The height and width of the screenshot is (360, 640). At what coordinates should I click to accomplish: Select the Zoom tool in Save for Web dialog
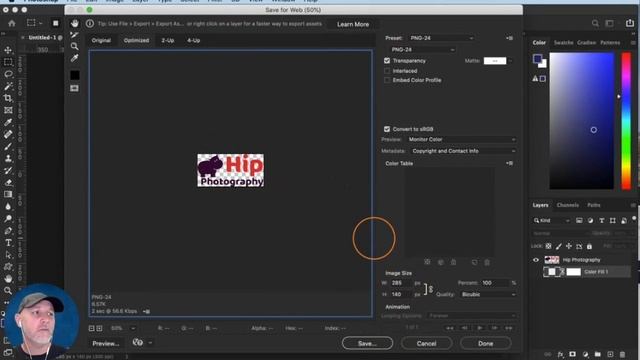point(74,46)
